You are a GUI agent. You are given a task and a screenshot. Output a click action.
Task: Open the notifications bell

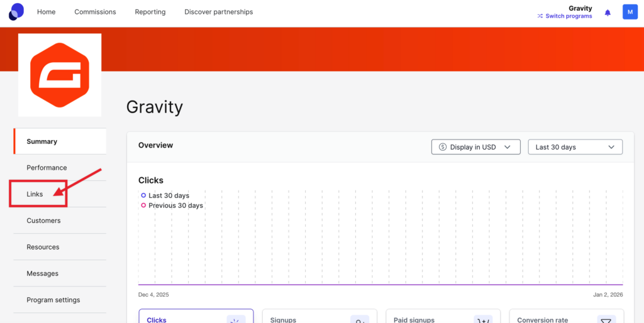(x=608, y=13)
